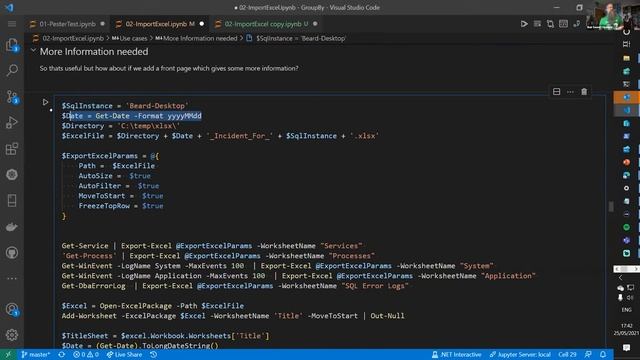Open the Manage gear icon
The image size is (640, 360).
pyautogui.click(x=12, y=335)
